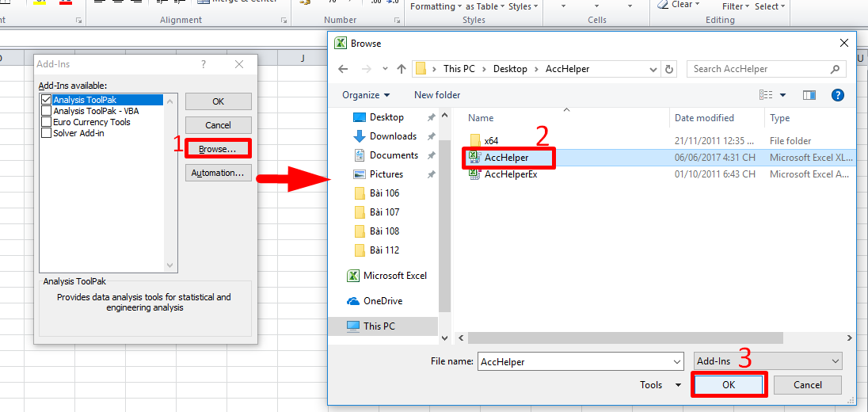Image resolution: width=868 pixels, height=412 pixels.
Task: Click the Refresh icon beside address bar
Action: pos(669,69)
